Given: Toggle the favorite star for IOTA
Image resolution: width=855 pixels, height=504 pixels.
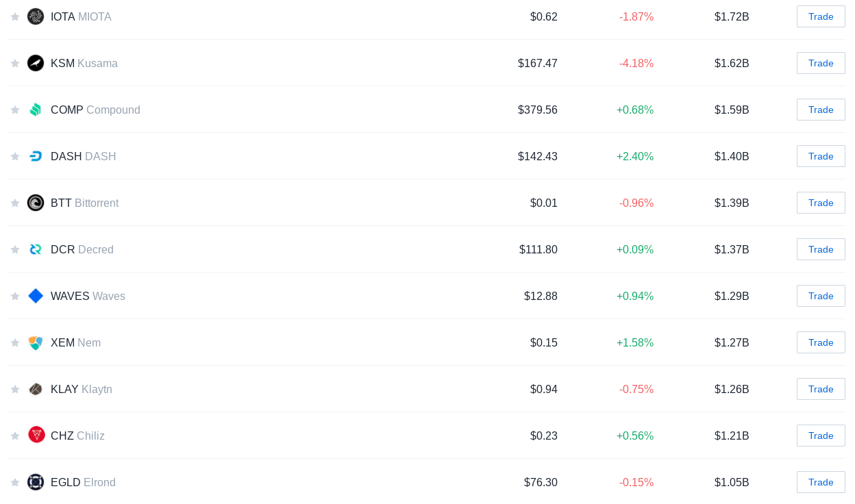Looking at the screenshot, I should (x=15, y=16).
